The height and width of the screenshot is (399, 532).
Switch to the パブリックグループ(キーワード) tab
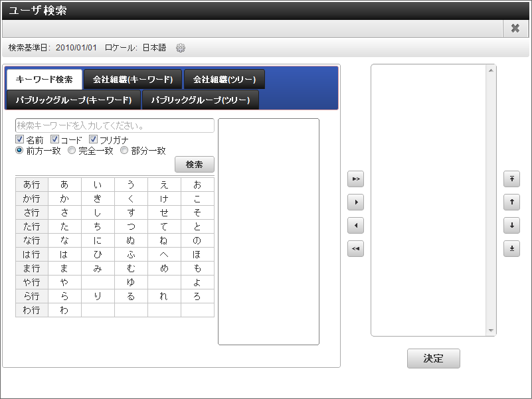(x=76, y=100)
